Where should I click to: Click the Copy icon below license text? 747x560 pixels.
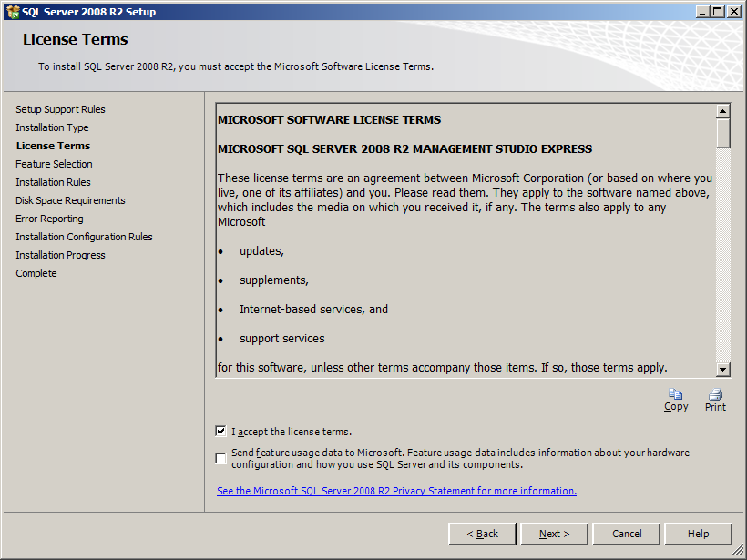pyautogui.click(x=676, y=394)
